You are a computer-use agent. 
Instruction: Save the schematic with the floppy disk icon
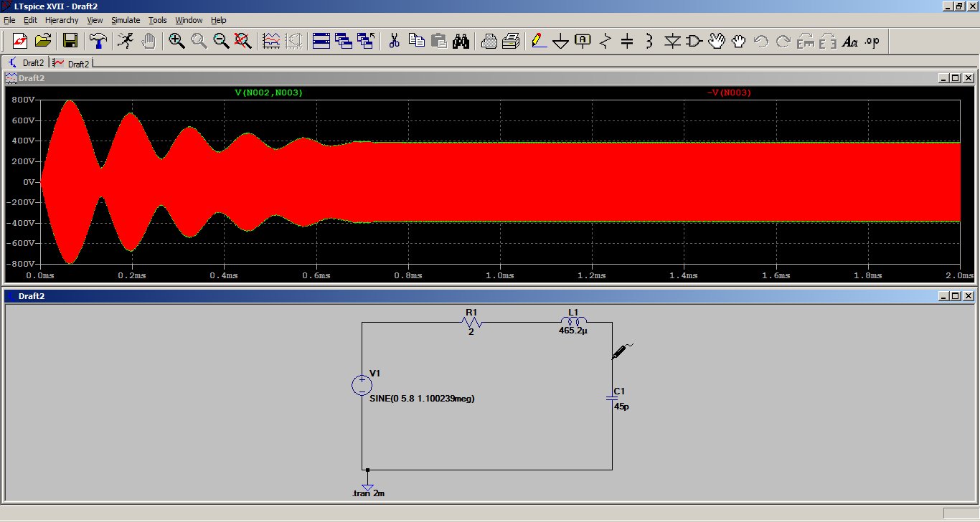(70, 41)
